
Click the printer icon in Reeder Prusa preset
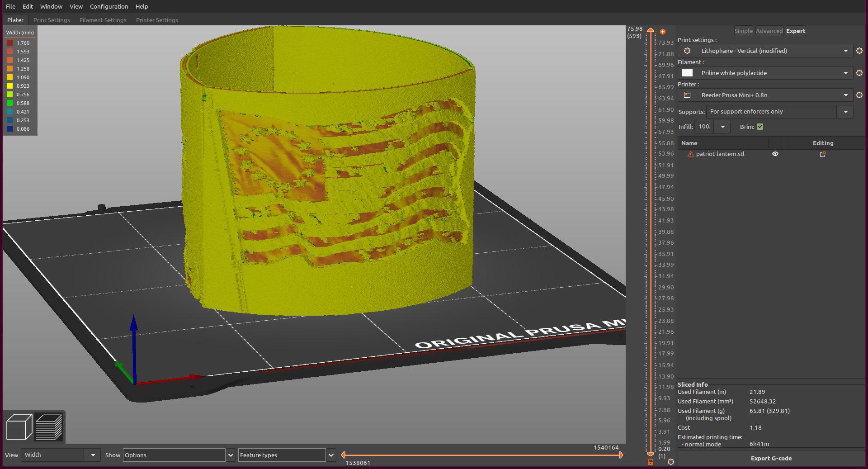click(687, 95)
